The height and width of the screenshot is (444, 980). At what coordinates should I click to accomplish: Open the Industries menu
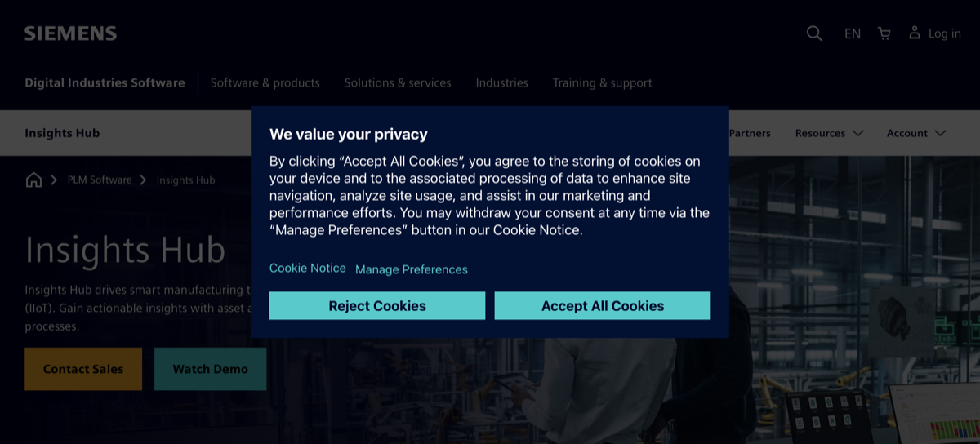501,82
